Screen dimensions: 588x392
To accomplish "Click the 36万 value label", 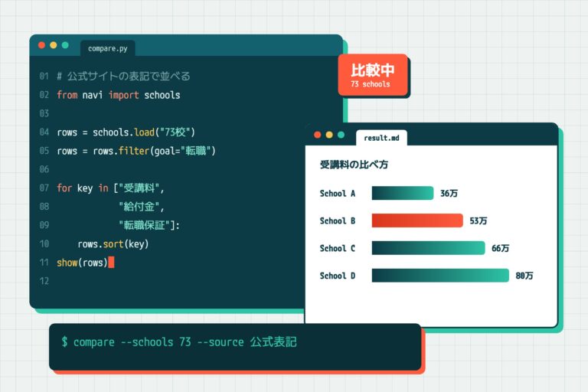I will (x=449, y=193).
